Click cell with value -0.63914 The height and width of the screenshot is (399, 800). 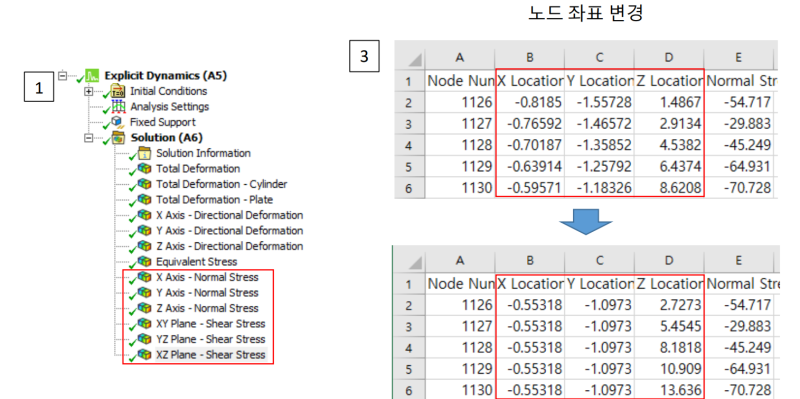click(x=530, y=167)
